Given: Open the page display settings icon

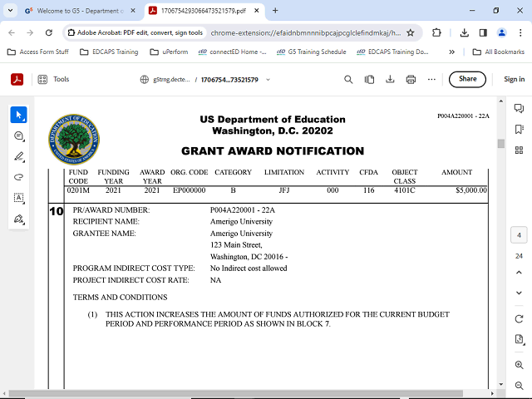Looking at the screenshot, I should (x=519, y=339).
